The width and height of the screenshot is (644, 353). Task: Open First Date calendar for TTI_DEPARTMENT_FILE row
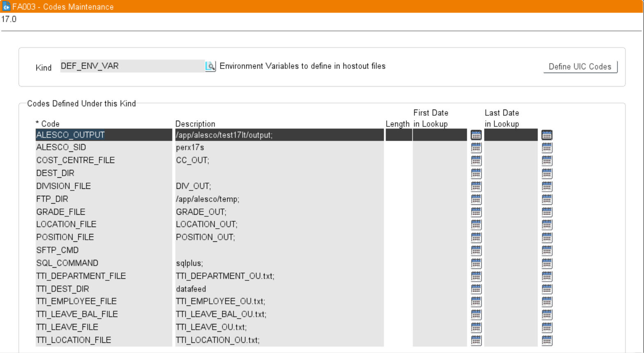tap(476, 276)
